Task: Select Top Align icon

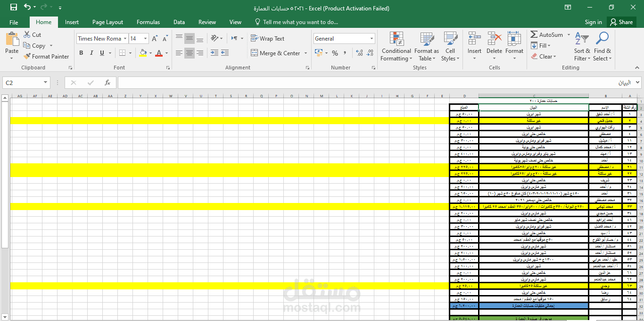Action: (179, 39)
